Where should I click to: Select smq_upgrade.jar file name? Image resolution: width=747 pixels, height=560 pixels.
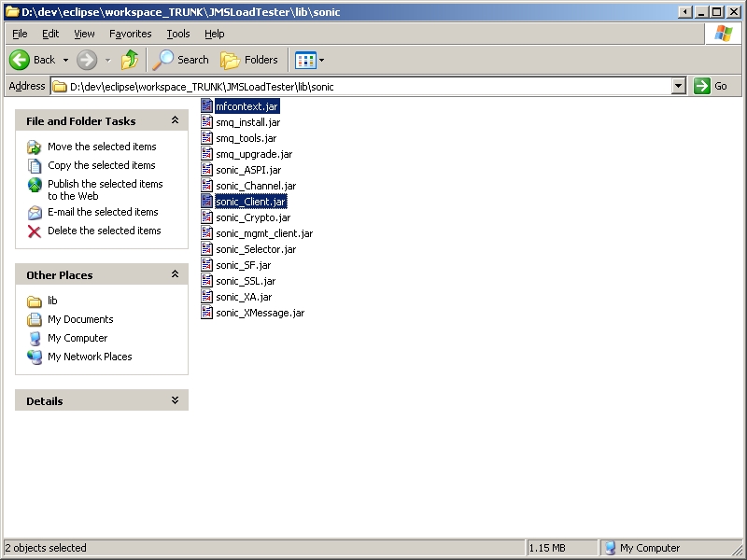254,154
